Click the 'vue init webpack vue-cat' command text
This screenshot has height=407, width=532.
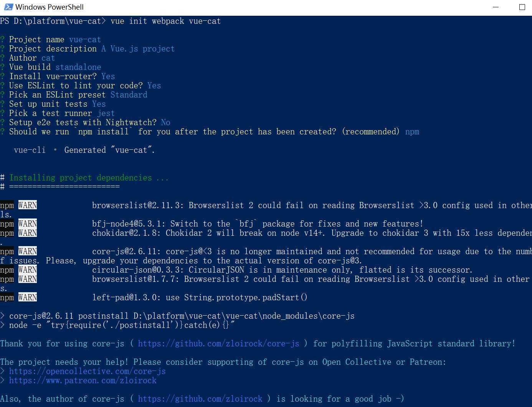(165, 21)
